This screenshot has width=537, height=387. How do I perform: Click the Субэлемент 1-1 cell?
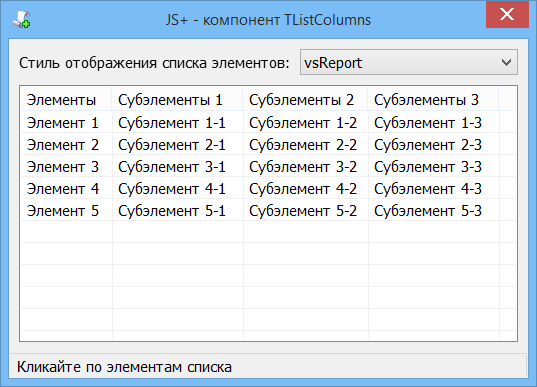[172, 123]
